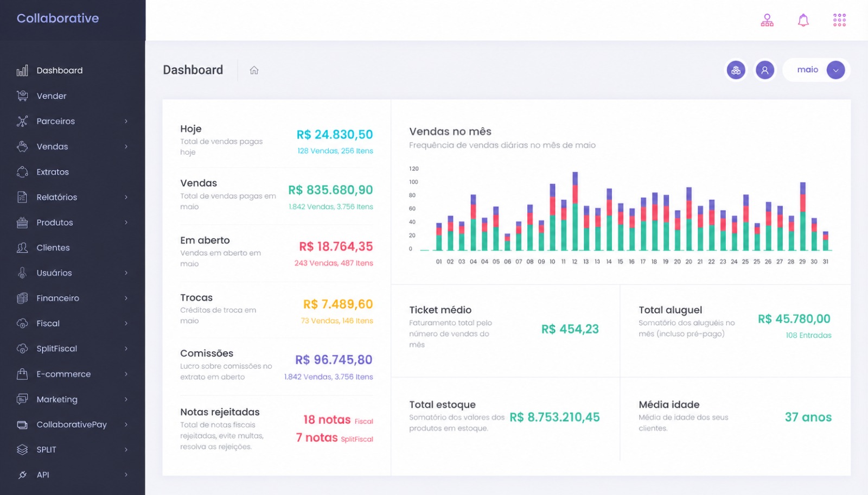
Task: Open the organization hierarchy icon in header
Action: pyautogui.click(x=767, y=20)
